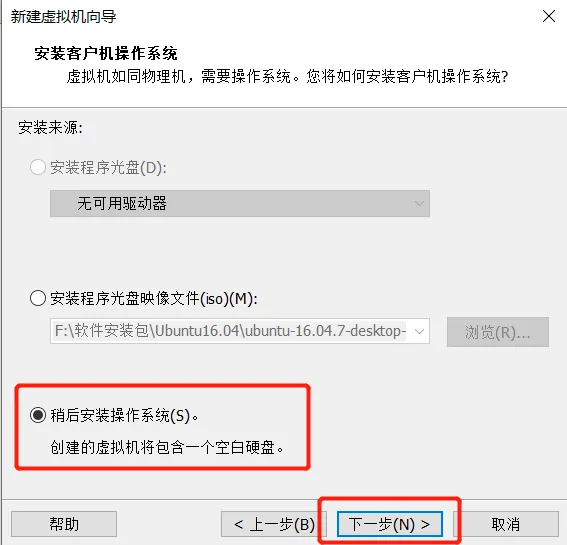Click the 安装程序光盘映像文件(iso)(M) label text
This screenshot has height=545, width=567.
pyautogui.click(x=154, y=298)
